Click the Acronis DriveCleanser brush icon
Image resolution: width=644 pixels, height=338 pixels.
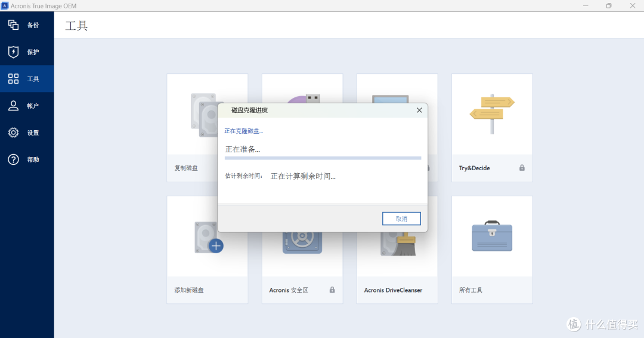click(x=398, y=244)
